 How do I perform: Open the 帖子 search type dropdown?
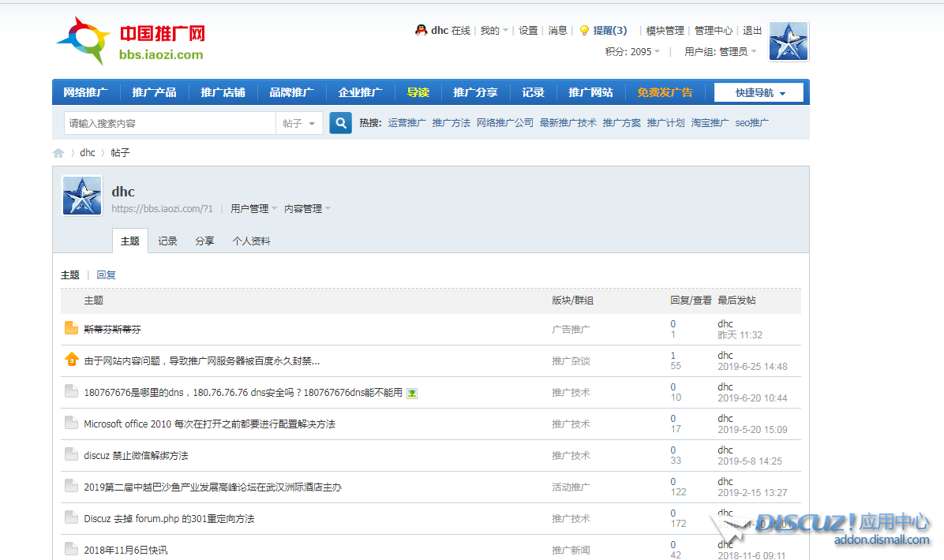[299, 124]
